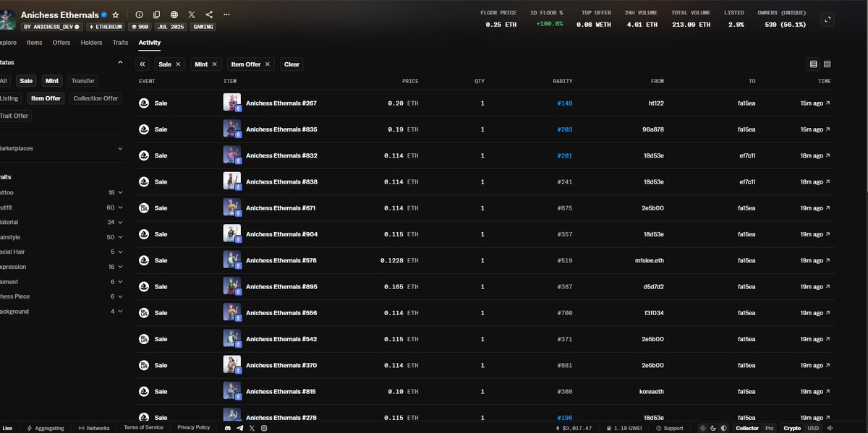The image size is (868, 433).
Task: Collapse the Status filter section
Action: [x=120, y=62]
